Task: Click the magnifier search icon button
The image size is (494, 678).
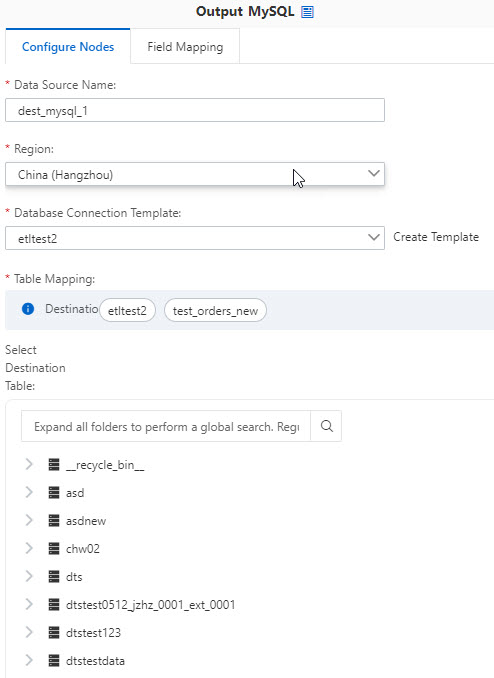Action: (327, 426)
